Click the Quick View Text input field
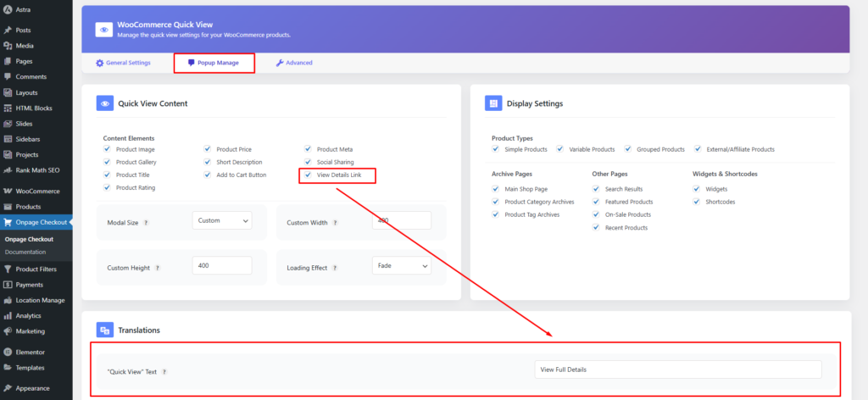The width and height of the screenshot is (868, 400). [677, 369]
